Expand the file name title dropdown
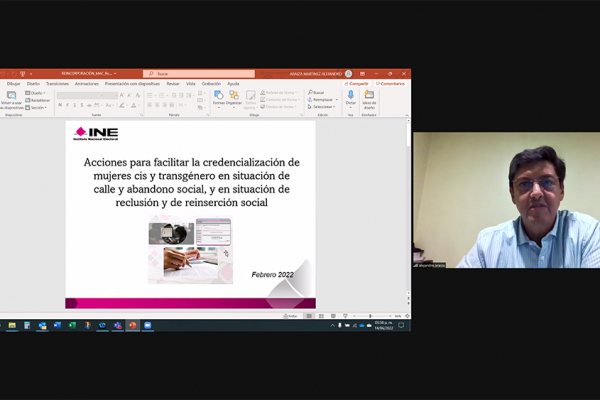 click(x=115, y=73)
